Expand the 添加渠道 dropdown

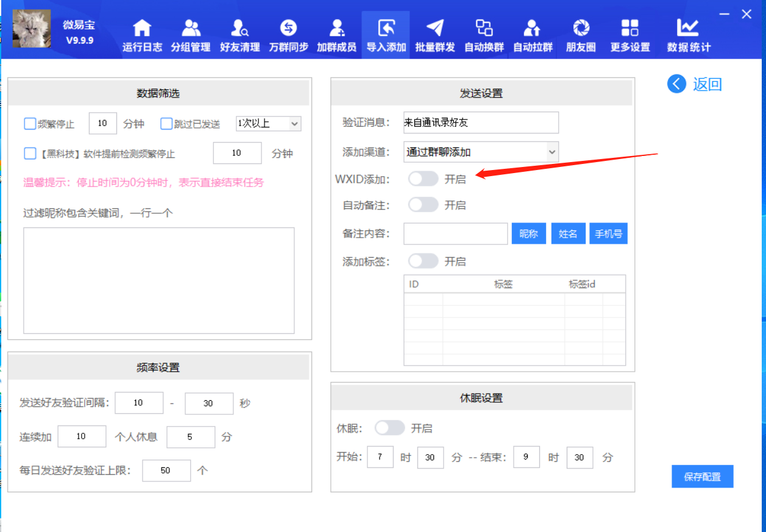coord(481,152)
